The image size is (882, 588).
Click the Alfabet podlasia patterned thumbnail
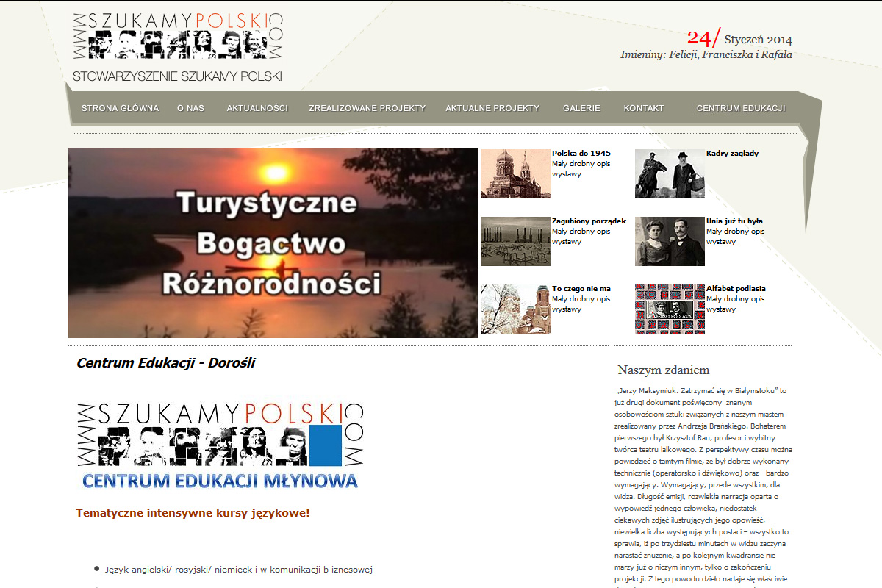670,309
